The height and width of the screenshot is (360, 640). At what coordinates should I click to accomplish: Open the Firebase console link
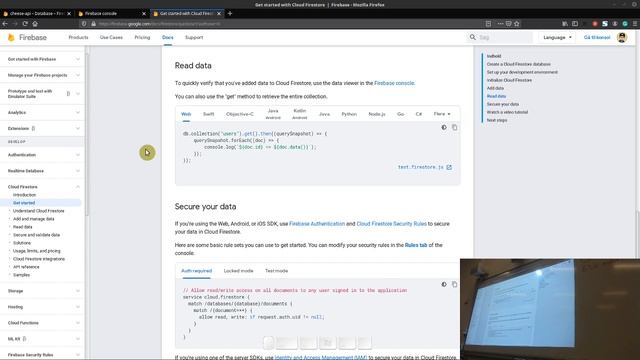(x=394, y=83)
